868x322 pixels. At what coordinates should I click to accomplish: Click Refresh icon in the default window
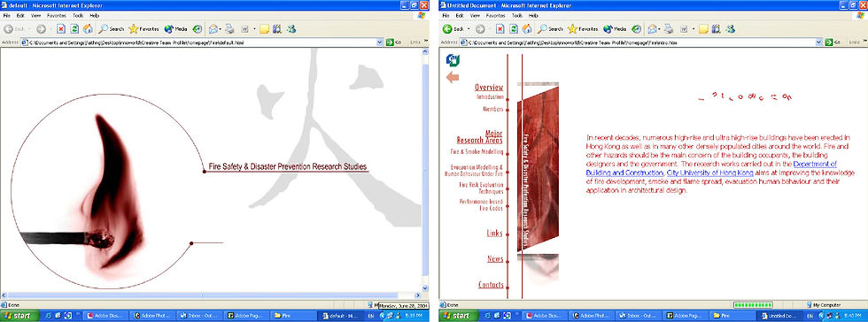[x=74, y=29]
